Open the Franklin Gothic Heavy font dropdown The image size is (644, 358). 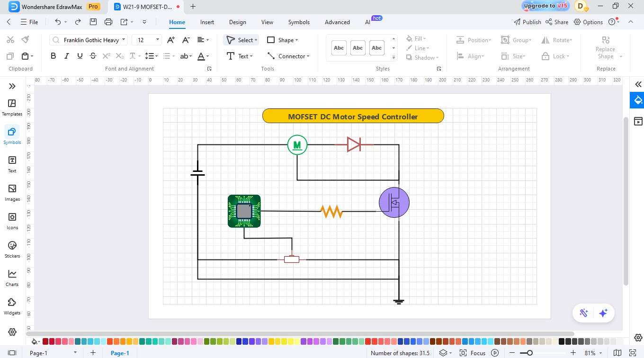click(x=123, y=40)
